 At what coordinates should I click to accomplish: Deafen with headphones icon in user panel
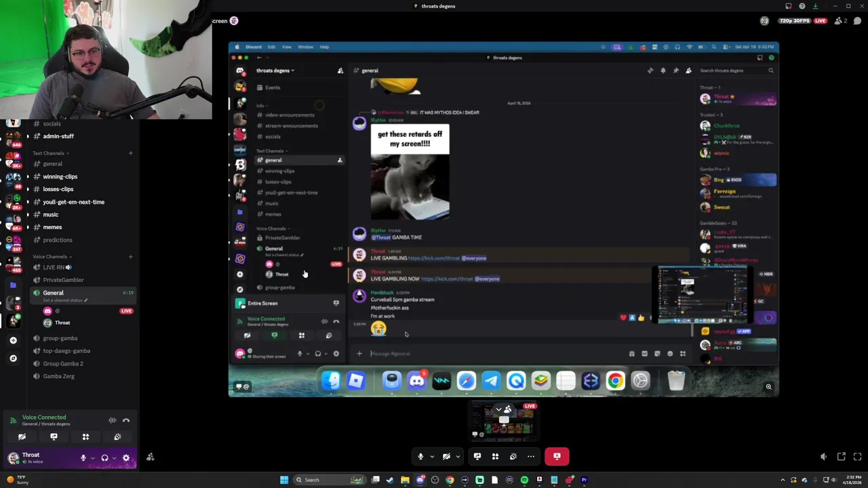tap(104, 458)
